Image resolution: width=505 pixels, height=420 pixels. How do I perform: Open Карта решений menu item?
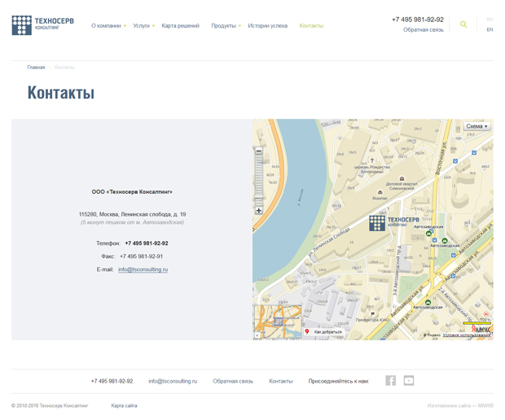click(180, 26)
